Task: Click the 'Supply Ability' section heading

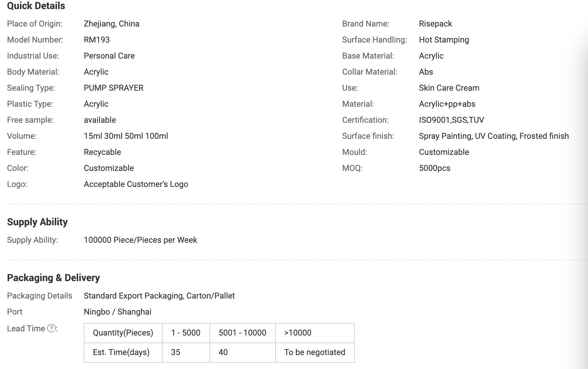Action: point(37,222)
